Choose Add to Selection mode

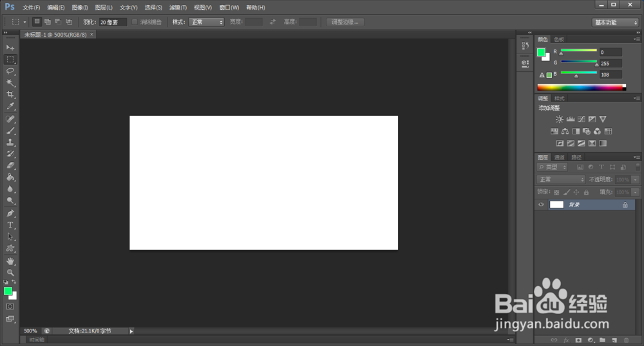[x=48, y=22]
